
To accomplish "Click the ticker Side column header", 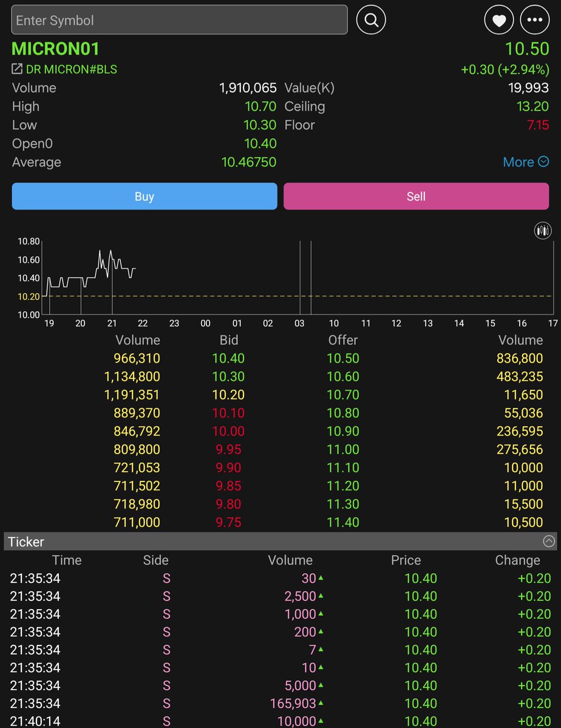I will click(155, 560).
